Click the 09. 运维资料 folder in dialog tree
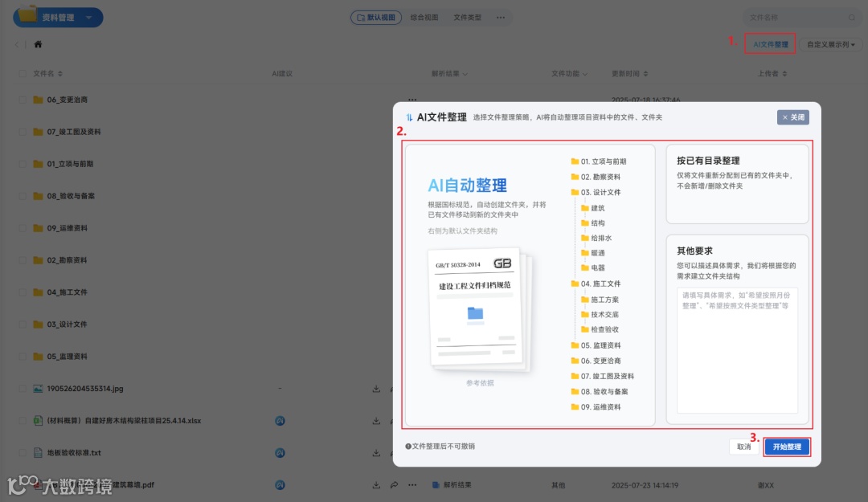868x502 pixels. click(x=596, y=406)
